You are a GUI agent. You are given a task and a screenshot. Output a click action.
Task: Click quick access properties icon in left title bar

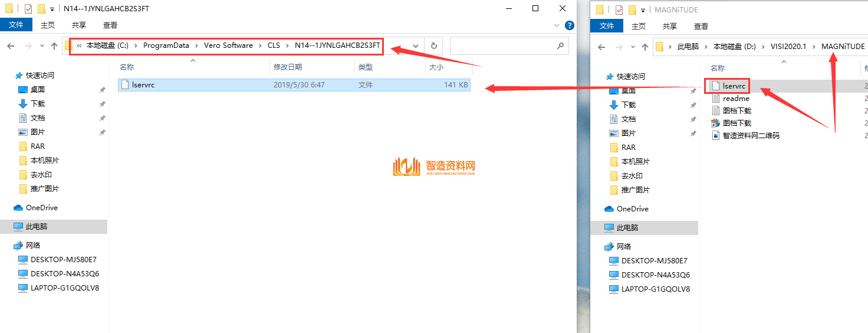click(x=28, y=9)
